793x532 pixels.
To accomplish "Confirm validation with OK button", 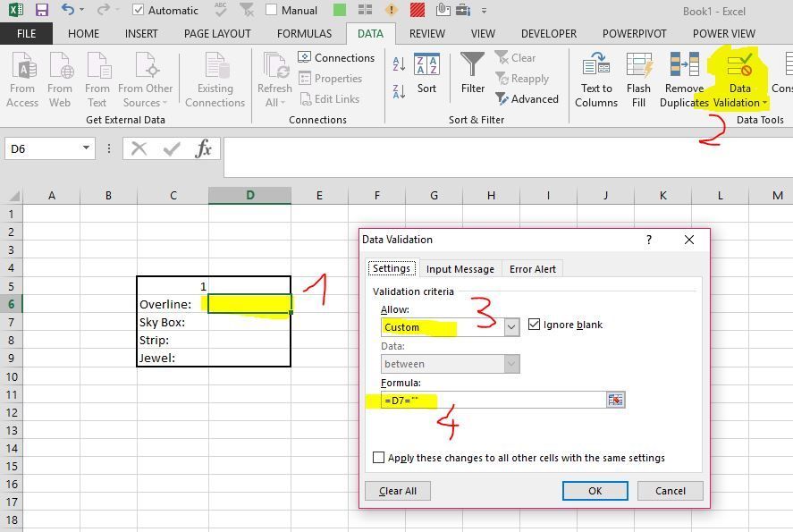I will pos(595,490).
